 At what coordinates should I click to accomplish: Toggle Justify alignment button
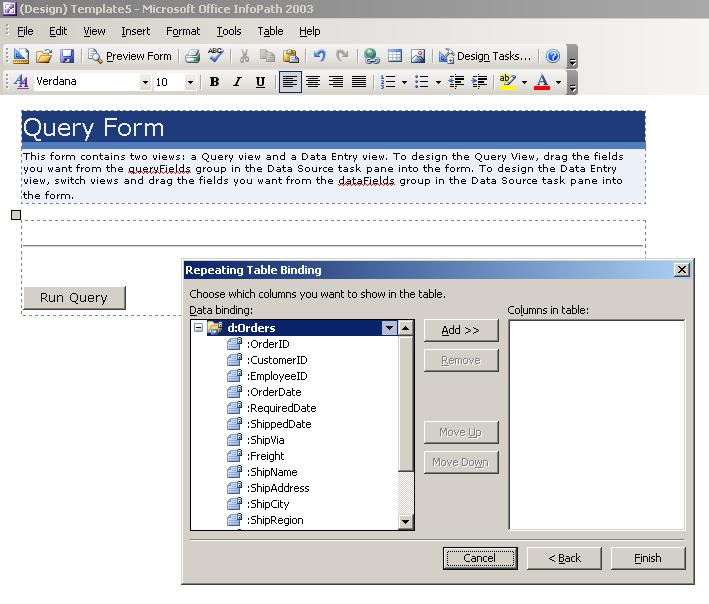[x=359, y=82]
